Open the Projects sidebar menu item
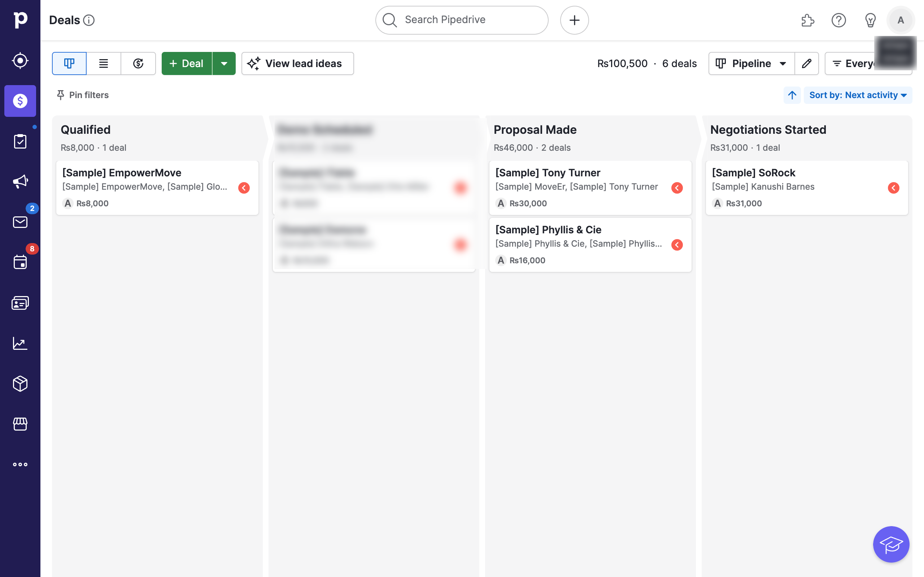The height and width of the screenshot is (577, 924). click(x=20, y=142)
